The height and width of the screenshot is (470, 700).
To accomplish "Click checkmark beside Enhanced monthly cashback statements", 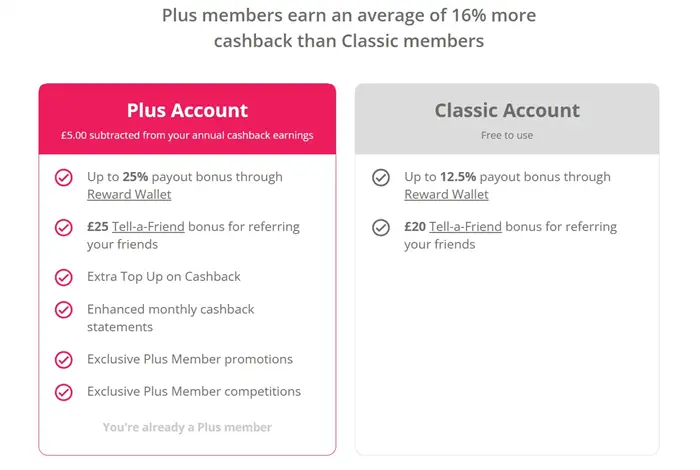I will [x=64, y=310].
